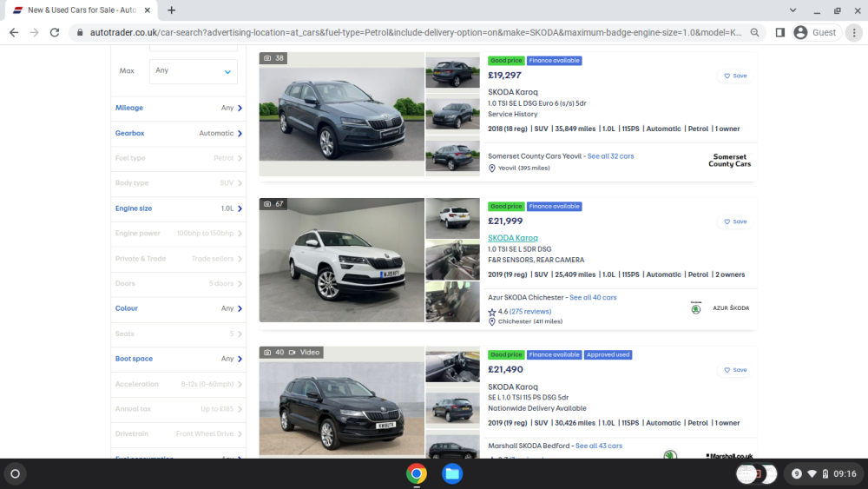
Task: Click the Somerset County Cars dealer logo
Action: [x=730, y=161]
